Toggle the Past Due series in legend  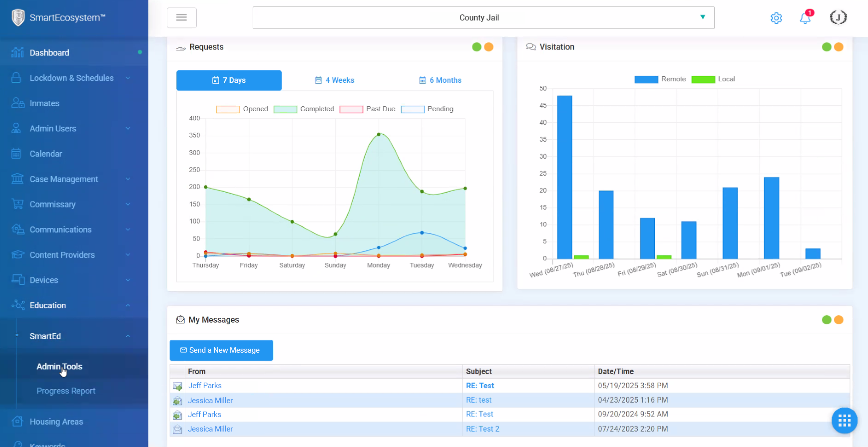click(368, 109)
